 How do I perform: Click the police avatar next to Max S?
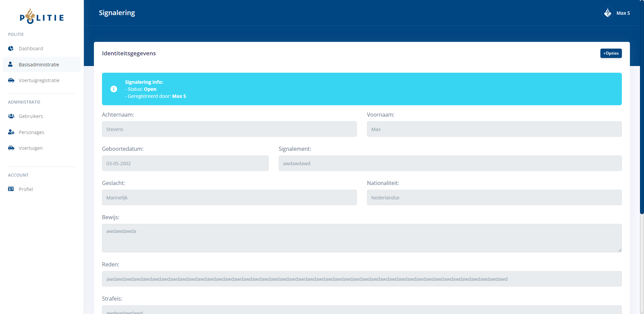pyautogui.click(x=607, y=13)
